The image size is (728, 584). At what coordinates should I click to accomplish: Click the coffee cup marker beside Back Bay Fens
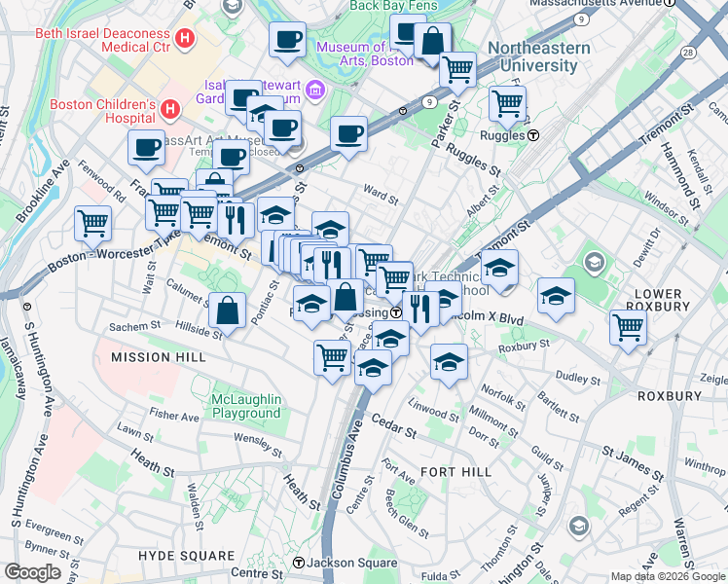pyautogui.click(x=287, y=40)
